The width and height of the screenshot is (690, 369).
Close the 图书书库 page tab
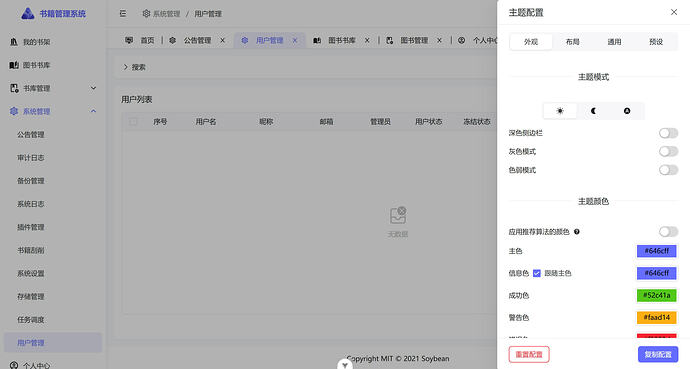point(367,40)
